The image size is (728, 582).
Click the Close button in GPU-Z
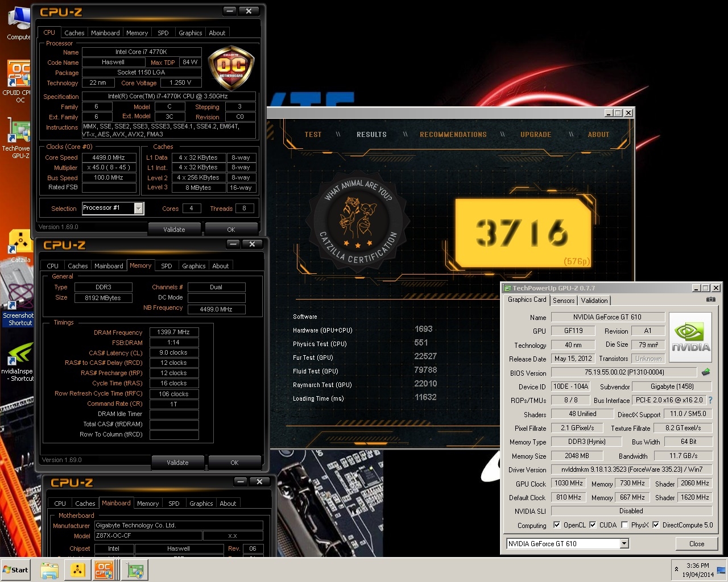point(696,544)
